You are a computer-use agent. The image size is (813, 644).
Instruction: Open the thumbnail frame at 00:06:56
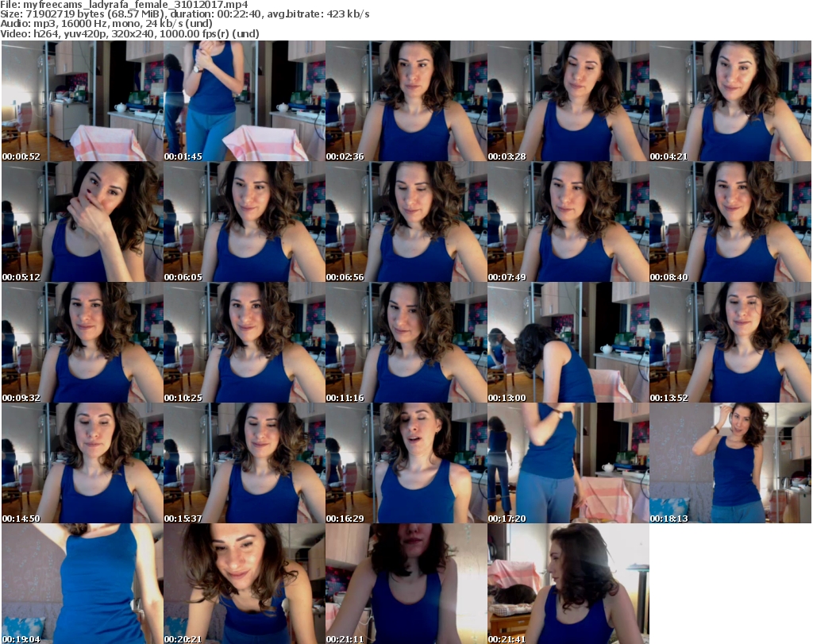pos(406,222)
